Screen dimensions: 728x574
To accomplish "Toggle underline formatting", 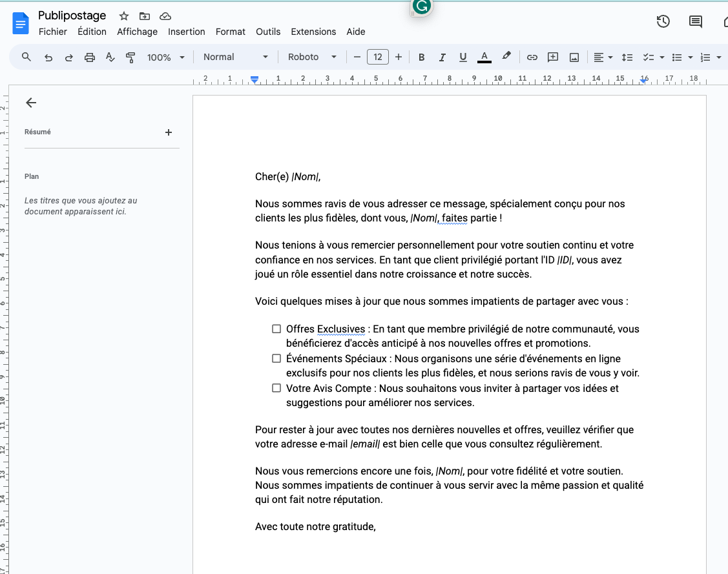I will click(463, 57).
